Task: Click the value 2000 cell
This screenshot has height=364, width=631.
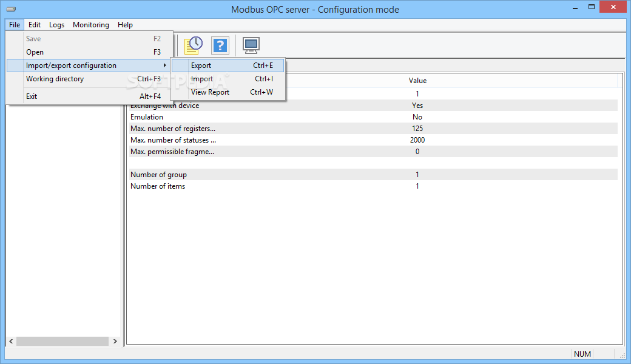Action: pos(417,140)
